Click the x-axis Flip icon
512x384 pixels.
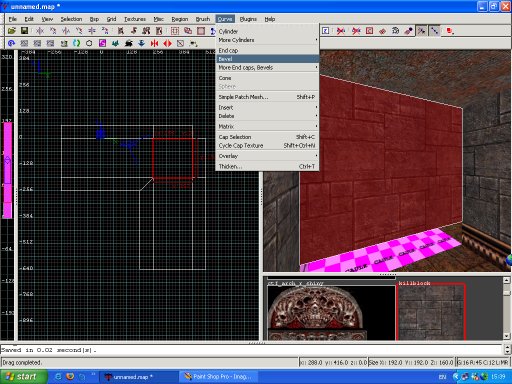point(40,31)
